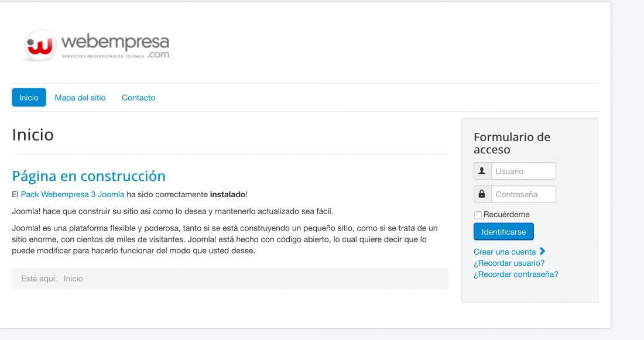Follow the ¿Recordar contraseña? link
644x340 pixels.
pos(516,274)
